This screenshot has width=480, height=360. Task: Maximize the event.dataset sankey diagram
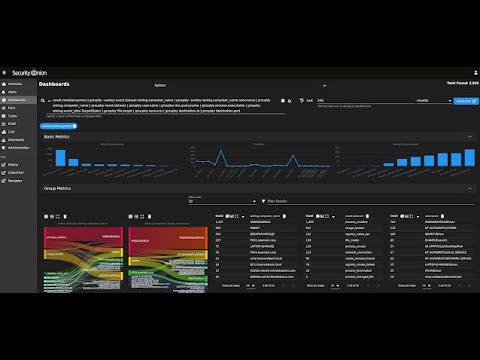[x=58, y=217]
